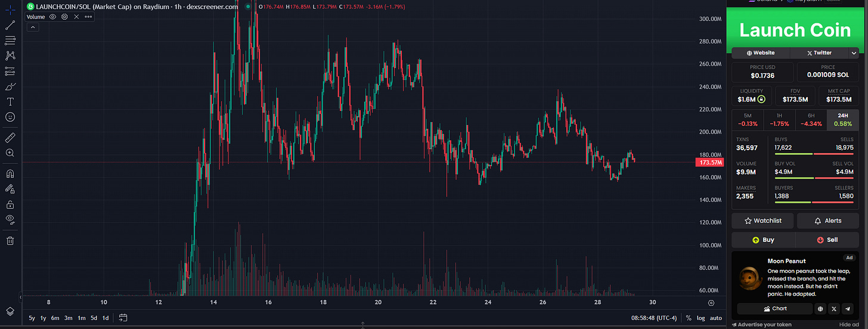Click the 173.57M current price label
The width and height of the screenshot is (868, 329).
[x=709, y=162]
